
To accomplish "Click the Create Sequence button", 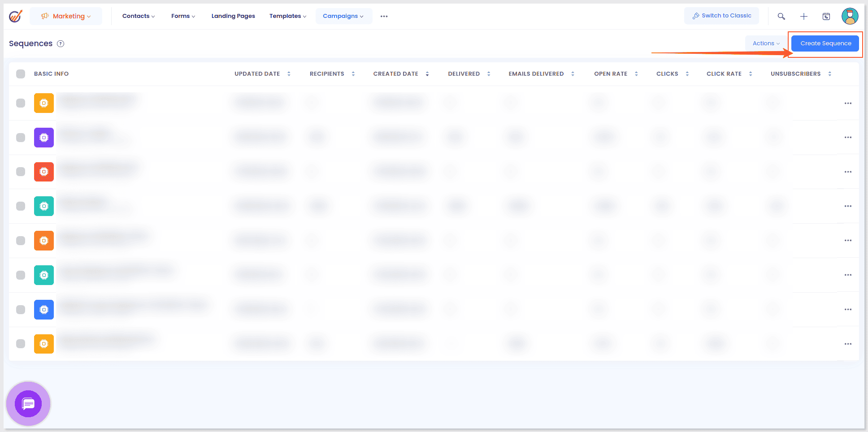I will pos(825,43).
